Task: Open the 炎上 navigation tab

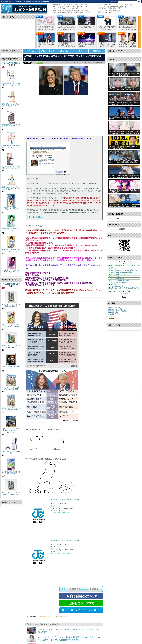Action: pos(80,51)
